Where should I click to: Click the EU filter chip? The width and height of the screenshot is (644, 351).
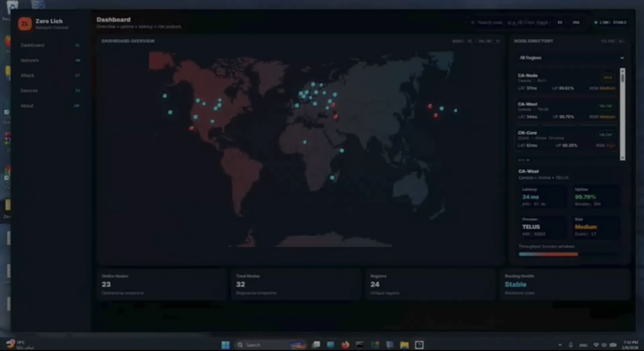point(560,22)
